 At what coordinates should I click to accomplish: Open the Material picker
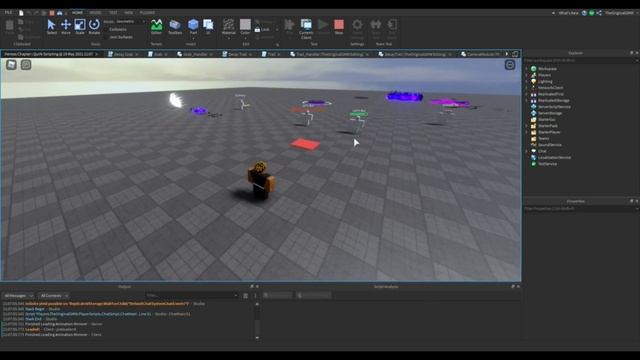(x=229, y=26)
